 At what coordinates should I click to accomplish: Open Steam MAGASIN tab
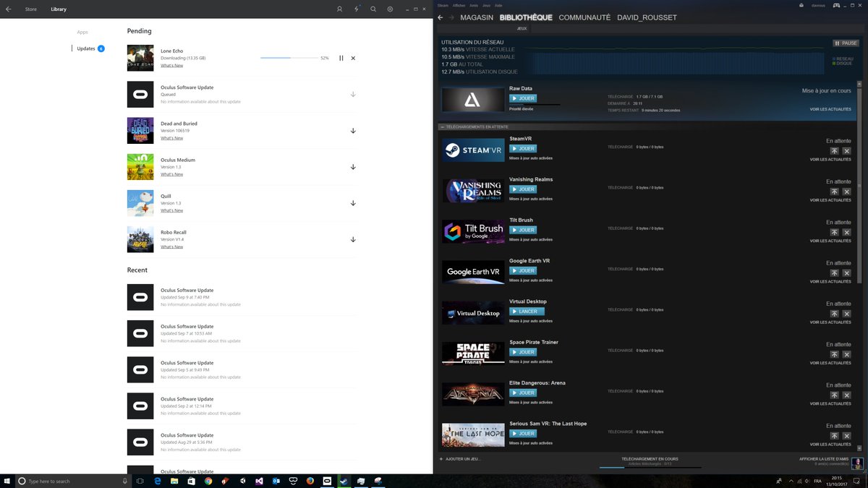point(477,17)
